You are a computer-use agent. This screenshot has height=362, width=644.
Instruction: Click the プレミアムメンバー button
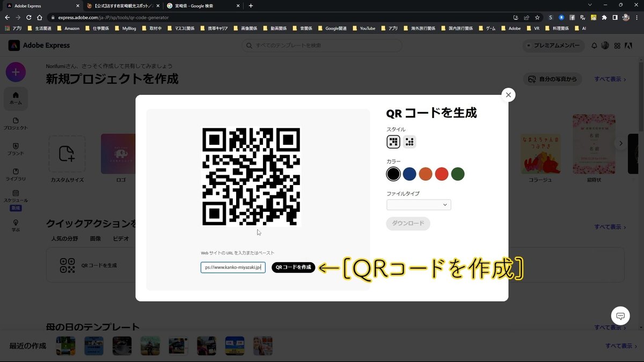[553, 46]
